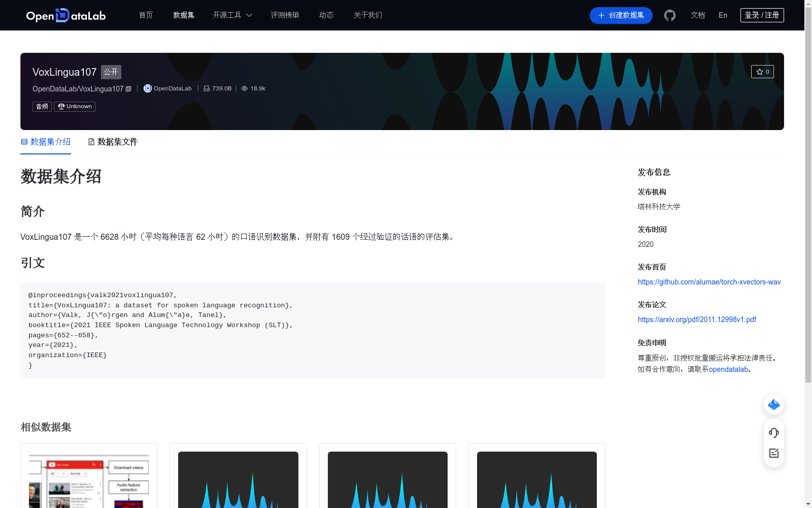This screenshot has width=812, height=508.
Task: Open 数据集 in navigation bar
Action: tap(184, 15)
